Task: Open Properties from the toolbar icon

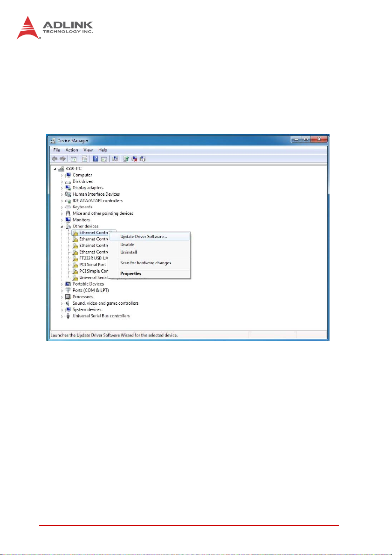Action: coord(85,159)
